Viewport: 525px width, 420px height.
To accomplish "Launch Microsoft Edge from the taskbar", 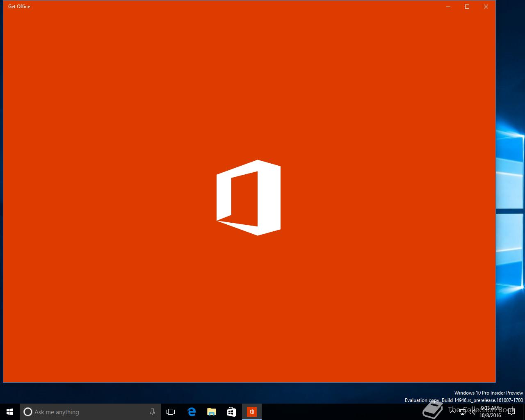I will coord(191,412).
